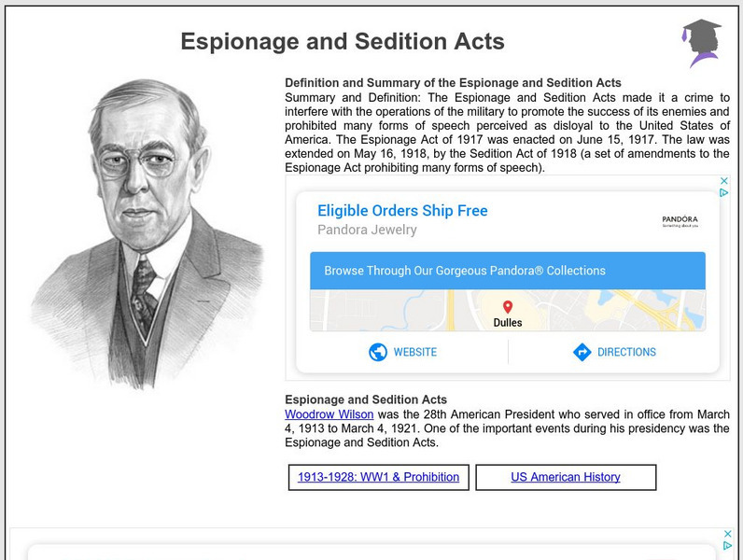
Task: Click the AdChoices icon on bottom ad
Action: coord(728,546)
